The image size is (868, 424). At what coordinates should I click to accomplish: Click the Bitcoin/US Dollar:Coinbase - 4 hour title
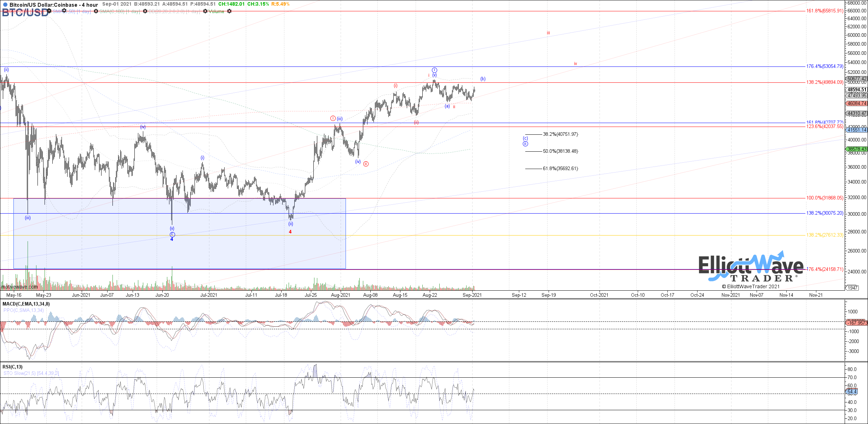[x=54, y=5]
